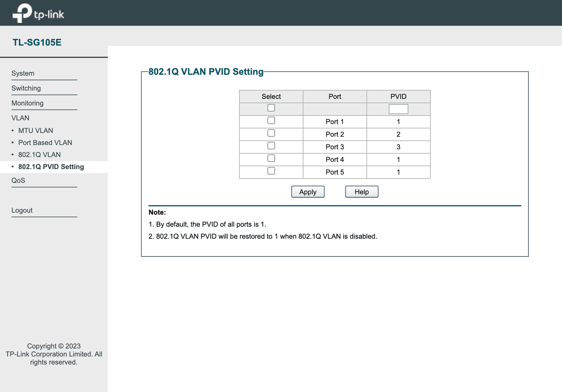Expand the Switching menu section
The height and width of the screenshot is (392, 562).
(x=26, y=88)
